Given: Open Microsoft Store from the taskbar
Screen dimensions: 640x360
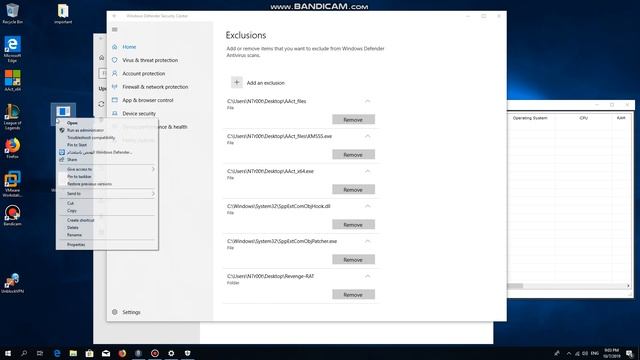Looking at the screenshot, I should click(x=89, y=353).
